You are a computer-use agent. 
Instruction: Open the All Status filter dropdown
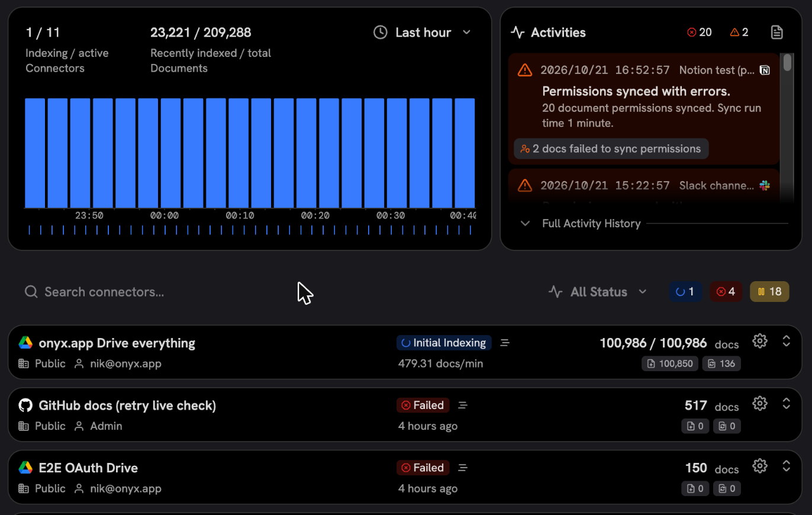[x=598, y=291]
